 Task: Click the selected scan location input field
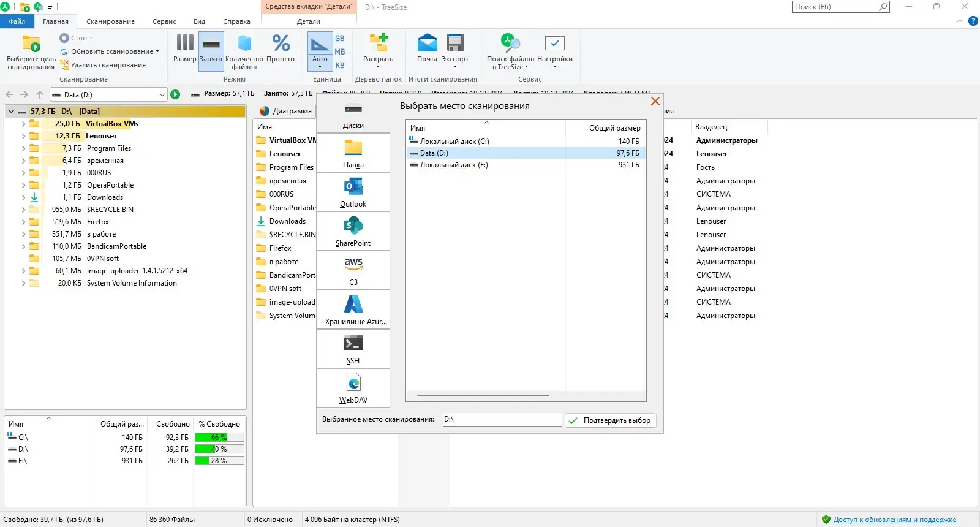(502, 420)
